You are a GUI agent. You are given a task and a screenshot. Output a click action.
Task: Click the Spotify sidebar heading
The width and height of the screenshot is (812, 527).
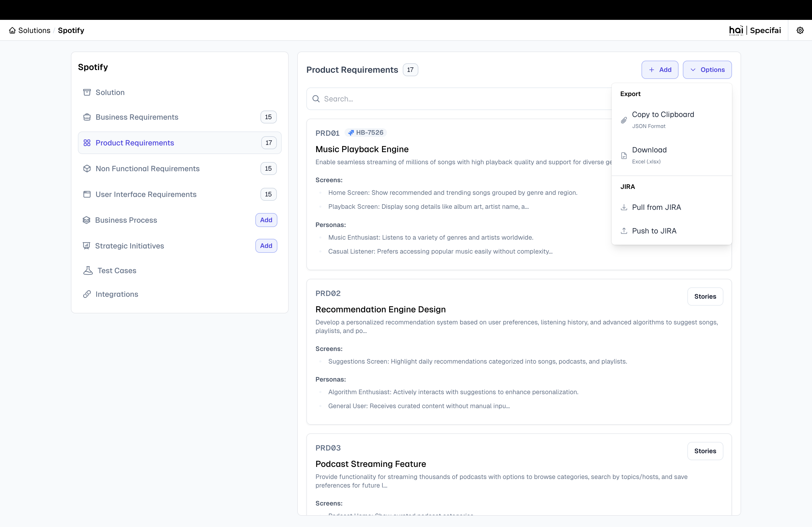click(x=93, y=67)
